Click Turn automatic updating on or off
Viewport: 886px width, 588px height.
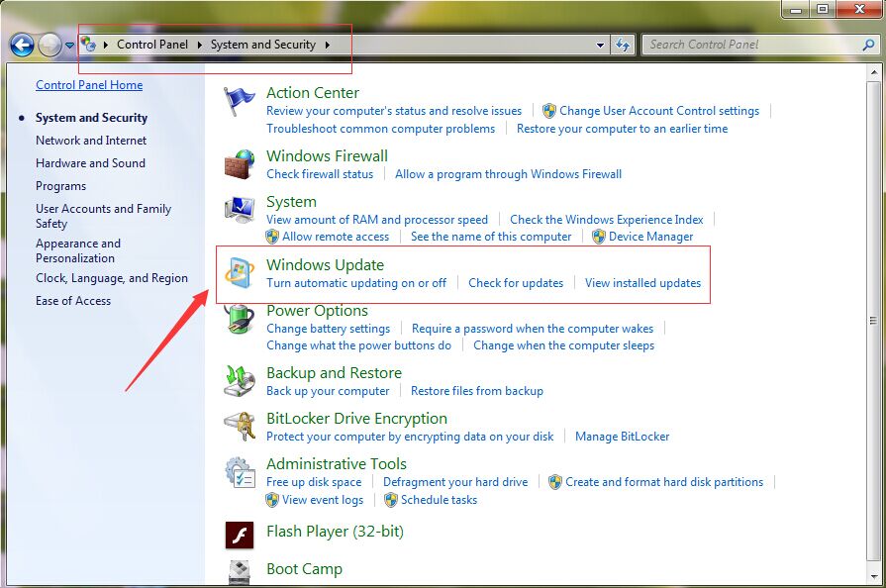pyautogui.click(x=356, y=283)
